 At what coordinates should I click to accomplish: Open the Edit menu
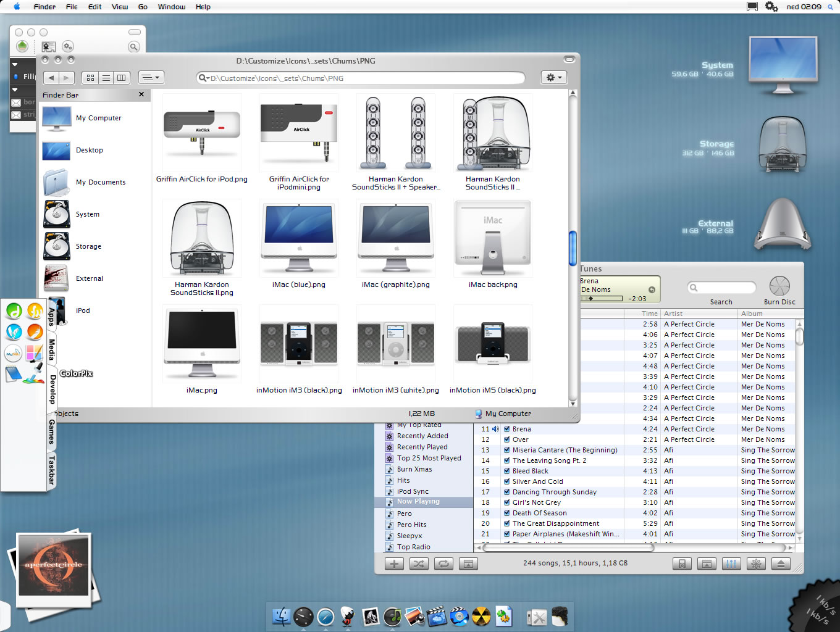pos(94,7)
